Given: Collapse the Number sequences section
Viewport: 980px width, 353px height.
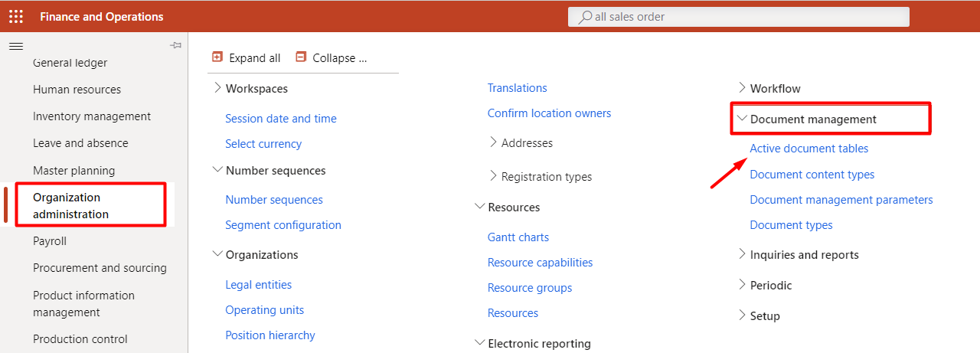Looking at the screenshot, I should tap(217, 170).
